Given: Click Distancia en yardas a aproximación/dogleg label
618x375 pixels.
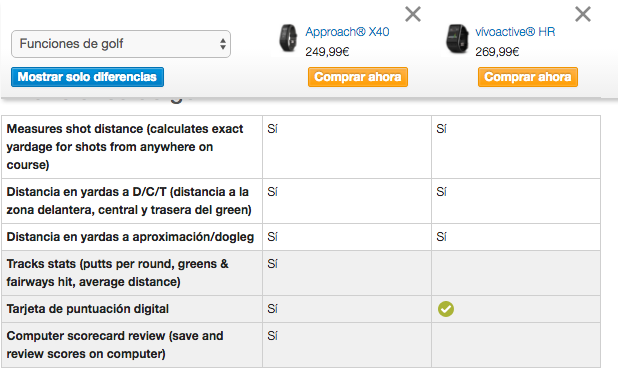Looking at the screenshot, I should [x=130, y=237].
